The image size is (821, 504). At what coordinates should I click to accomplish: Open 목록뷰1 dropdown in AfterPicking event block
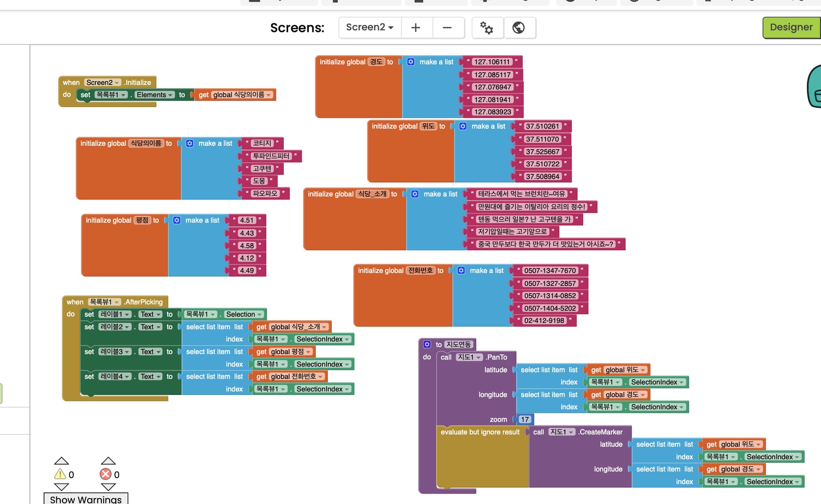[105, 302]
